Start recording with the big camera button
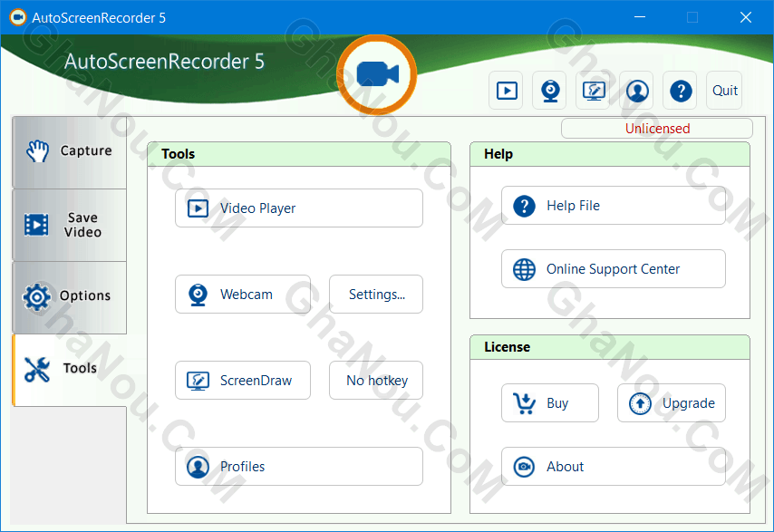Image resolution: width=774 pixels, height=532 pixels. pyautogui.click(x=377, y=75)
